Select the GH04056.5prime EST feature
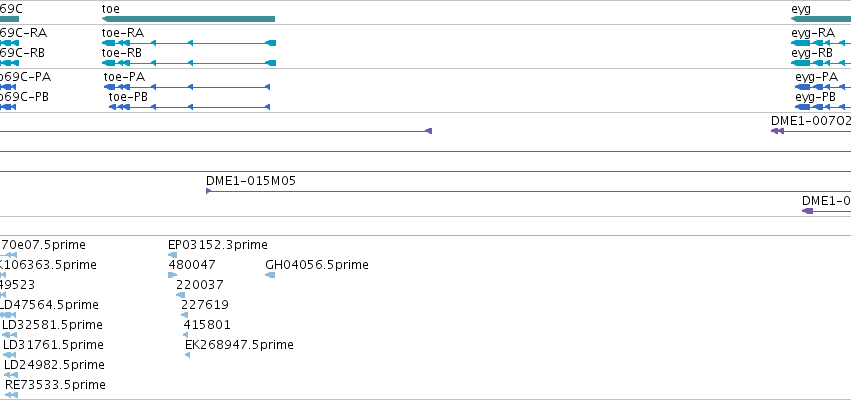This screenshot has width=851, height=400. [x=270, y=275]
